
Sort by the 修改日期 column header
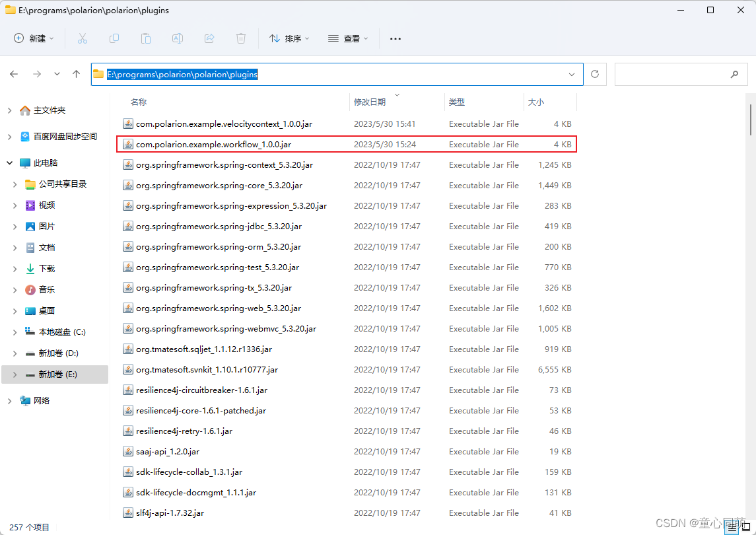click(369, 102)
